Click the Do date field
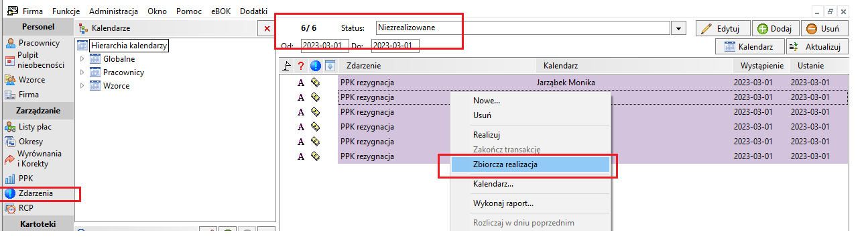 [395, 46]
